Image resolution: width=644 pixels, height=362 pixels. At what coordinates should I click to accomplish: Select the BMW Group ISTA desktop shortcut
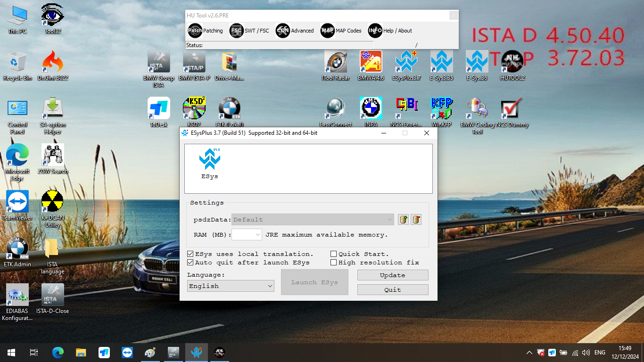click(158, 69)
